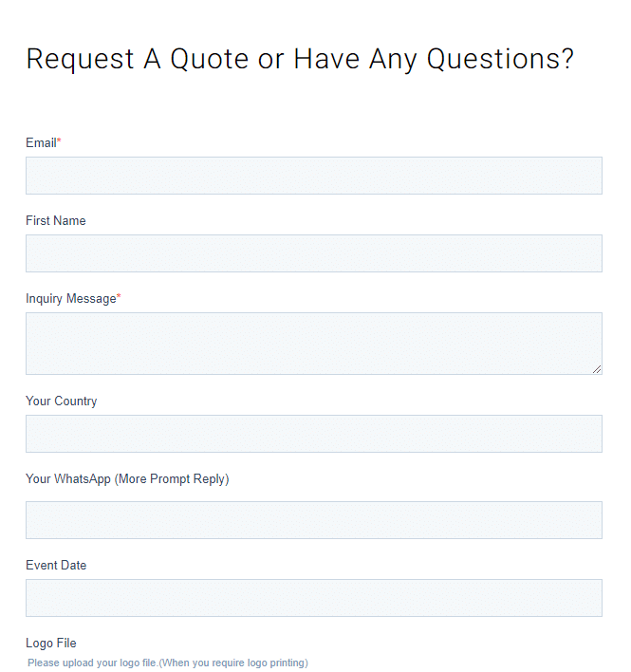Click the red asterisk after Inquiry Message
The image size is (631, 672).
coord(120,296)
